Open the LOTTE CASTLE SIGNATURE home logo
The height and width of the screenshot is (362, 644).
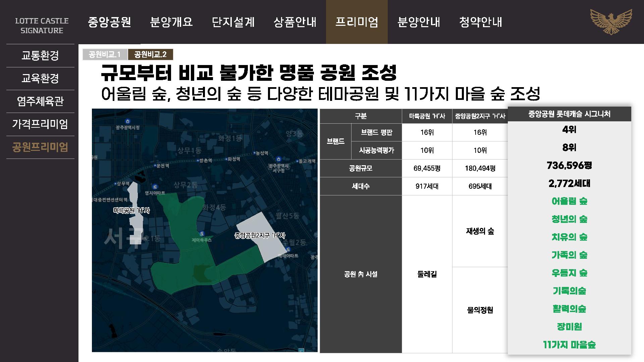[42, 25]
